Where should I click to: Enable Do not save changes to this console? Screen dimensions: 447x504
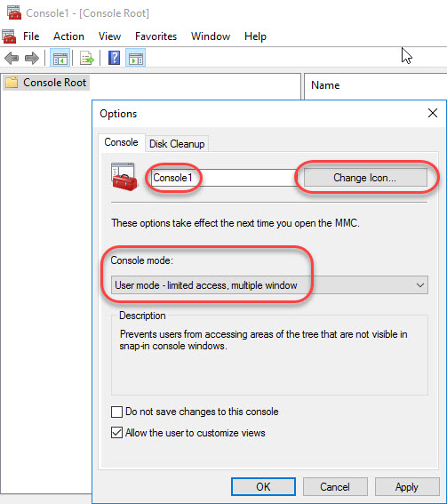point(116,412)
